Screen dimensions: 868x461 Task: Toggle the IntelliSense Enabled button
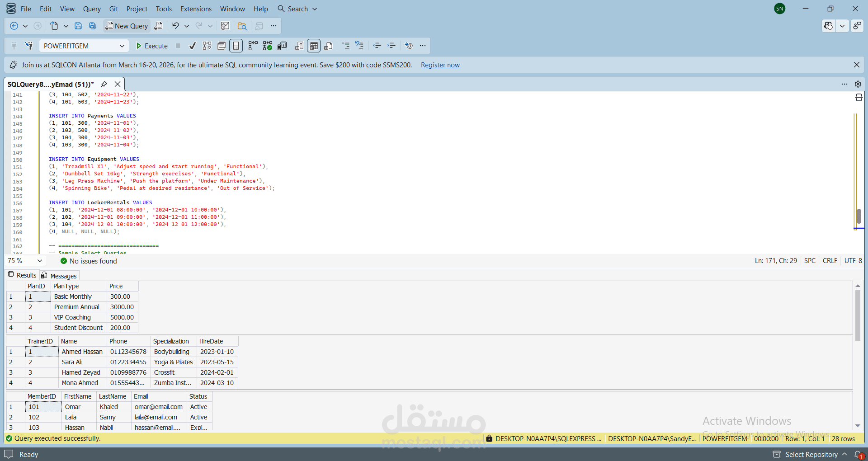coord(236,46)
